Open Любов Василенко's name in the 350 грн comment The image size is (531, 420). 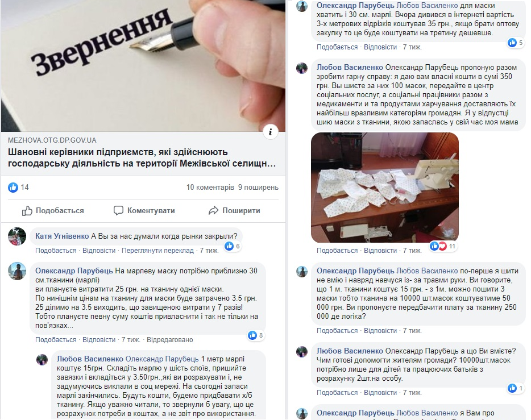click(350, 68)
